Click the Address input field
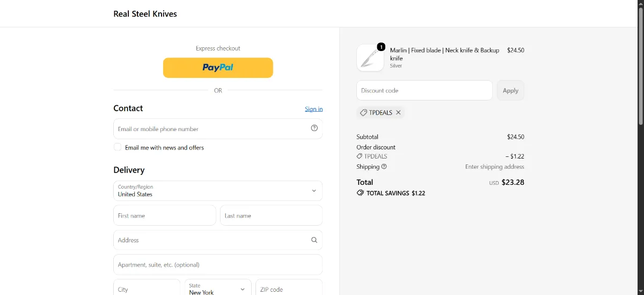Screen dimensions: 644x295 pyautogui.click(x=218, y=240)
